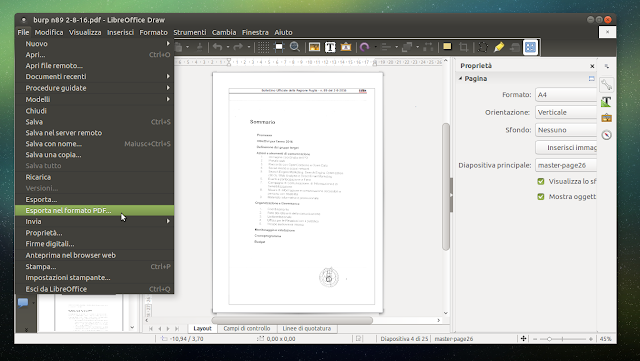Go to the first layer tab arrow
Screen dimensions: 640x361
[151, 329]
